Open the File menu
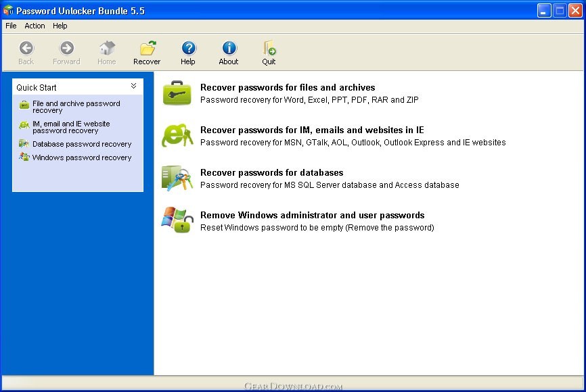This screenshot has width=586, height=392. click(11, 26)
